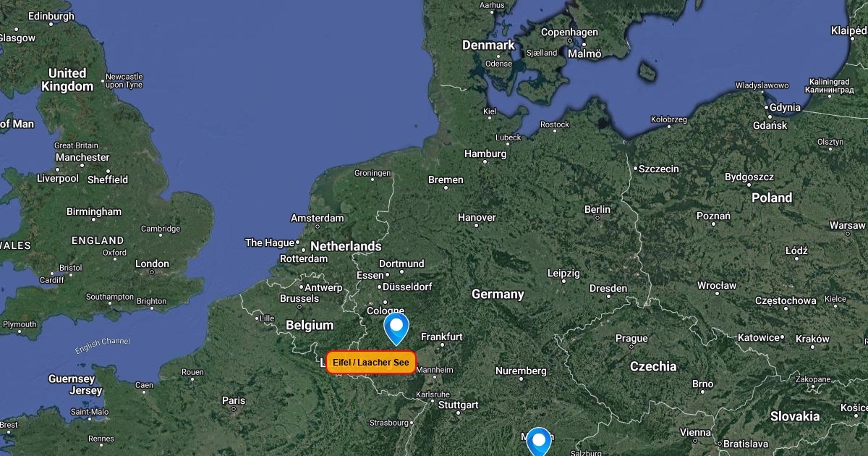Select the Hamburg city label
868x456 pixels.
(x=485, y=154)
